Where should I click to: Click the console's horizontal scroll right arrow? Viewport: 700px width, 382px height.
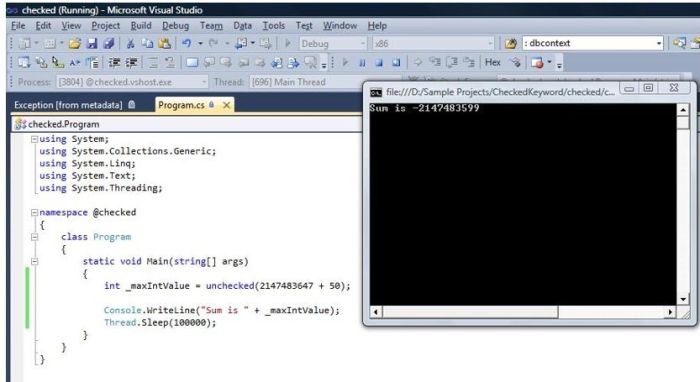point(670,312)
